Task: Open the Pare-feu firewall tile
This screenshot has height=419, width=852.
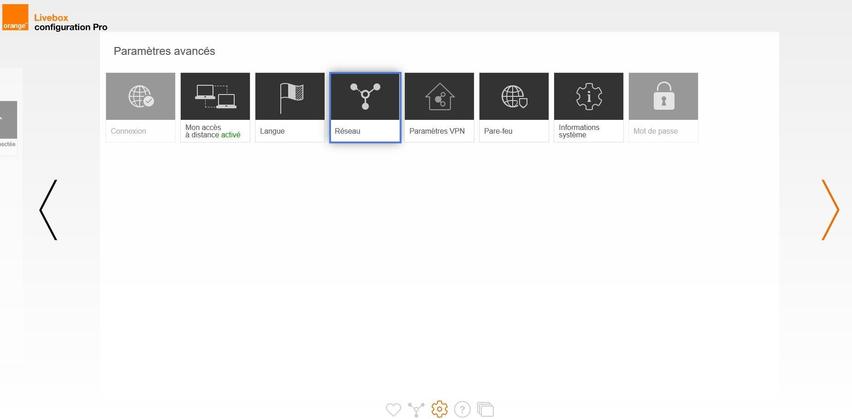Action: pos(513,107)
